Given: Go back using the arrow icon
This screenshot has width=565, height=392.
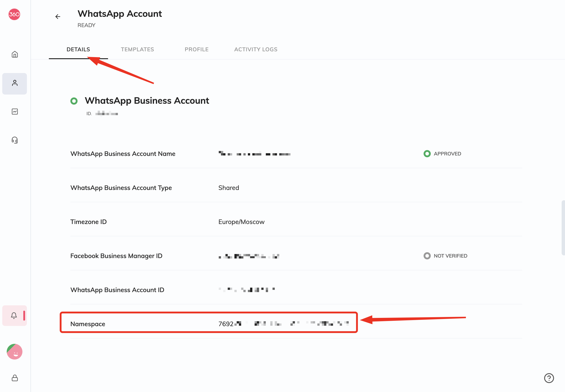Looking at the screenshot, I should click(58, 16).
